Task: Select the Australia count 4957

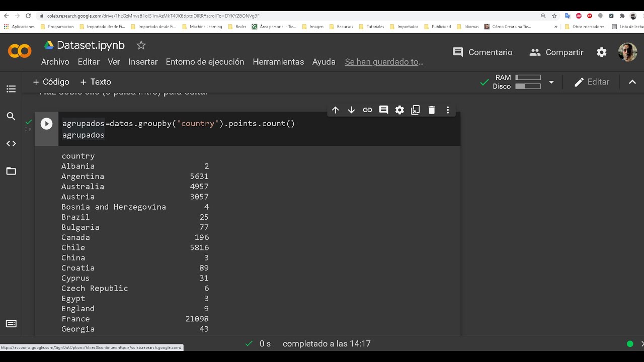Action: pos(199,187)
